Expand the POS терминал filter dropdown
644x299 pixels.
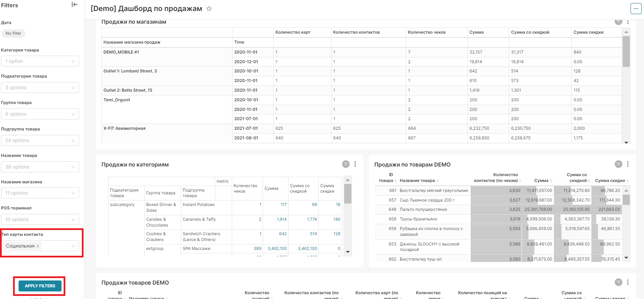click(40, 219)
